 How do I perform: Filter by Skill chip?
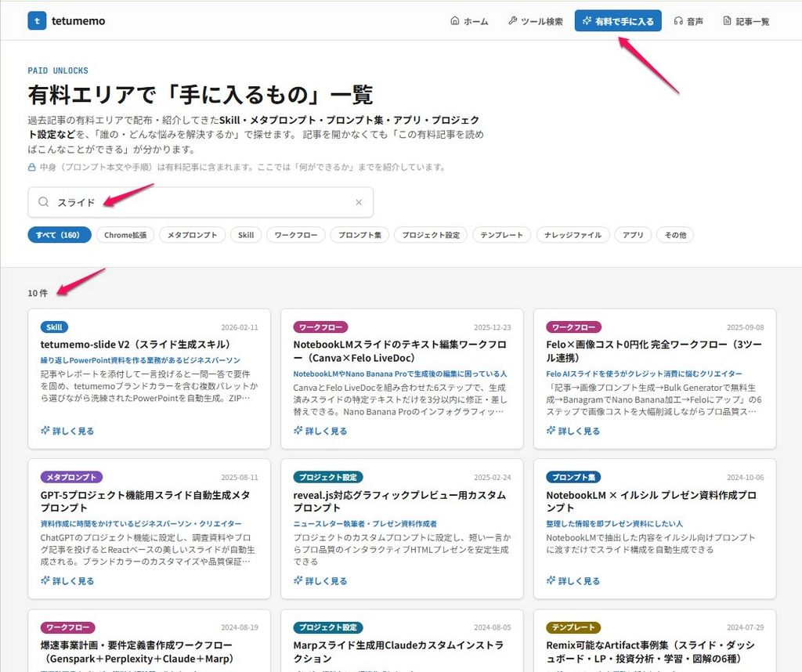(246, 235)
